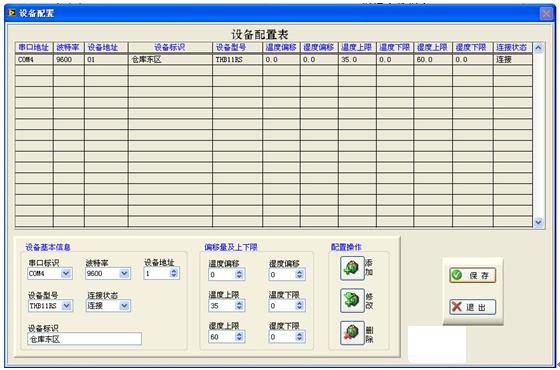Expand the 波特率 9600 dropdown
Viewport: 560px width, 370px height.
tap(124, 274)
